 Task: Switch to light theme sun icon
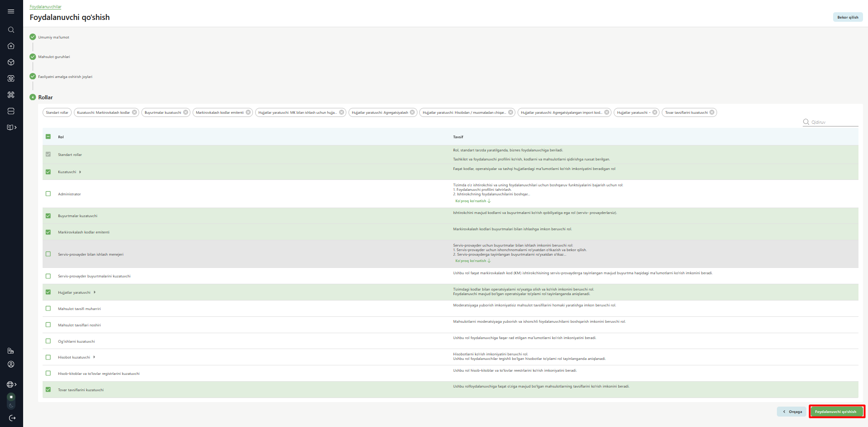pyautogui.click(x=11, y=397)
